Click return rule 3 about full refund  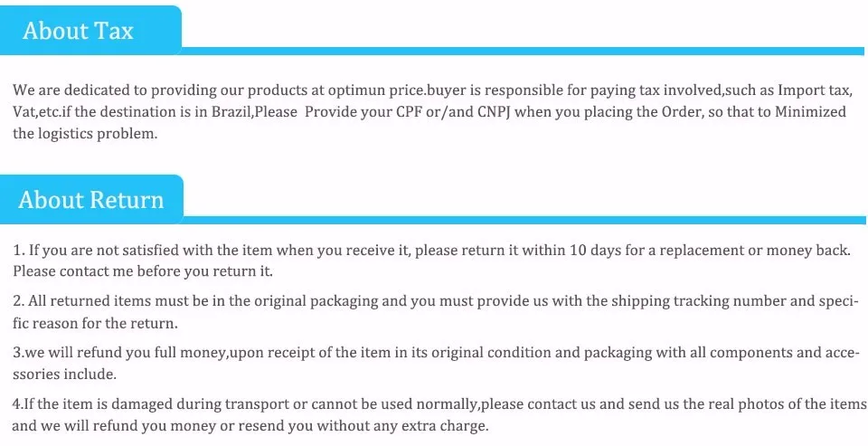pyautogui.click(x=436, y=364)
